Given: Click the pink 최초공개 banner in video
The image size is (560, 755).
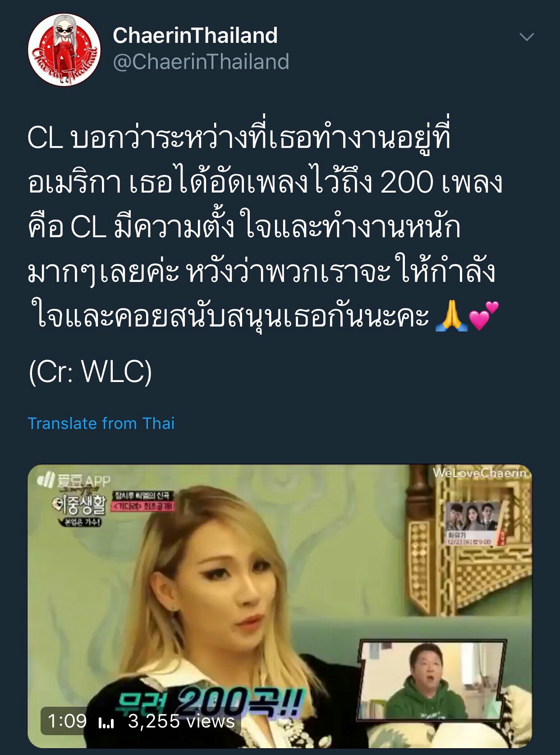Looking at the screenshot, I should click(142, 506).
